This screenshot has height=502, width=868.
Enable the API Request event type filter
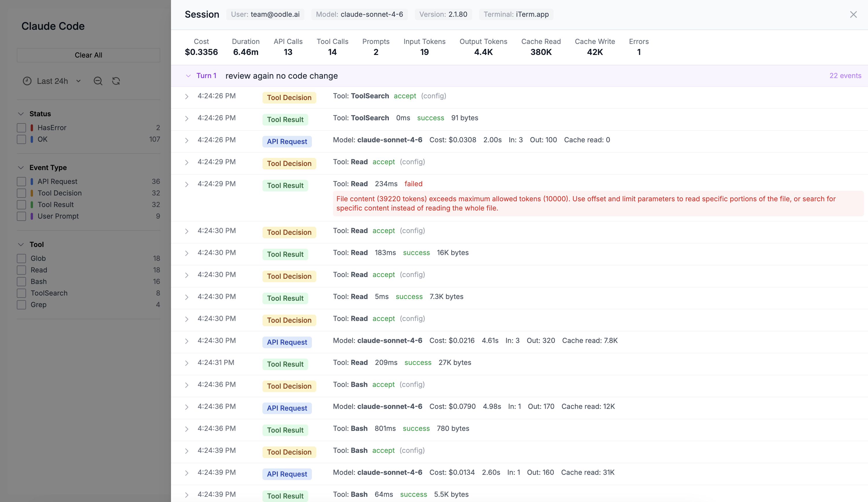point(22,181)
